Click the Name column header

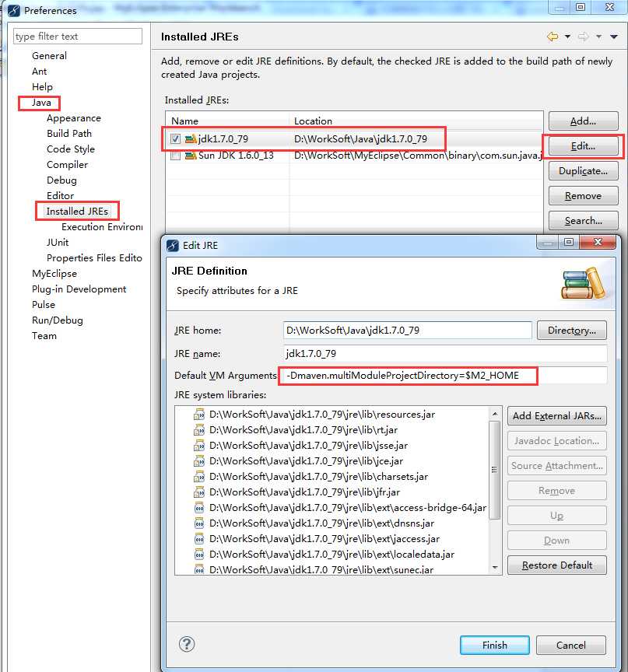[227, 121]
